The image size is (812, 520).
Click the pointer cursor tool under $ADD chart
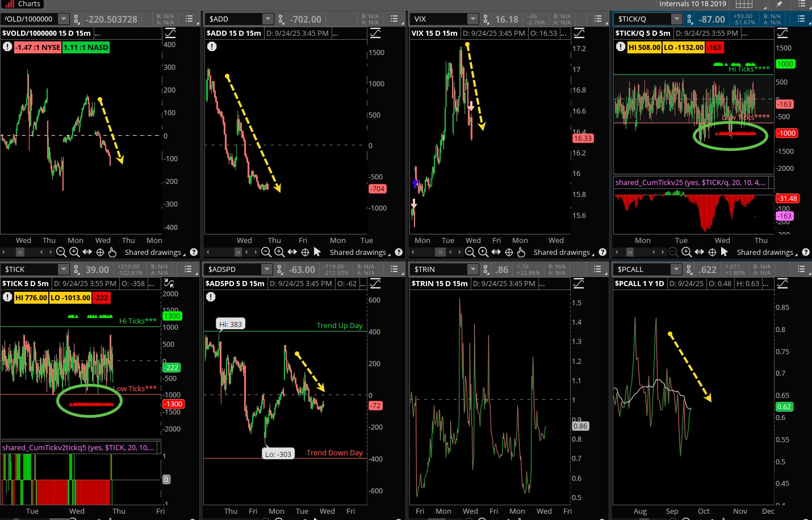pyautogui.click(x=317, y=252)
